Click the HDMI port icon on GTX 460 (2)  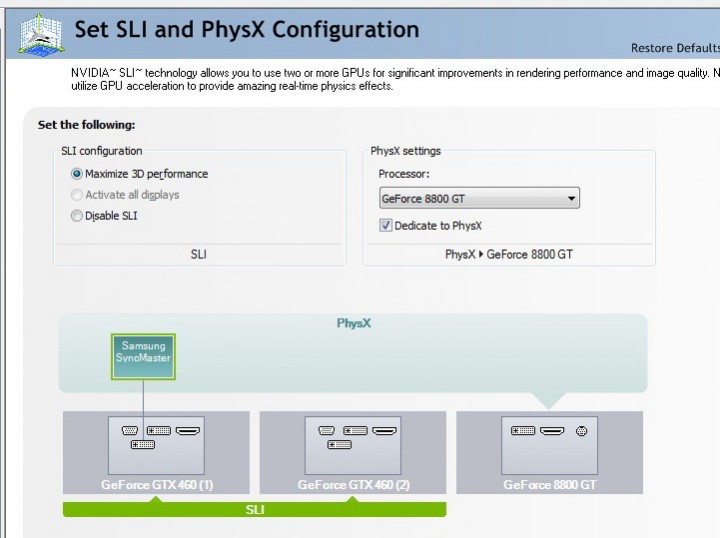pos(384,431)
